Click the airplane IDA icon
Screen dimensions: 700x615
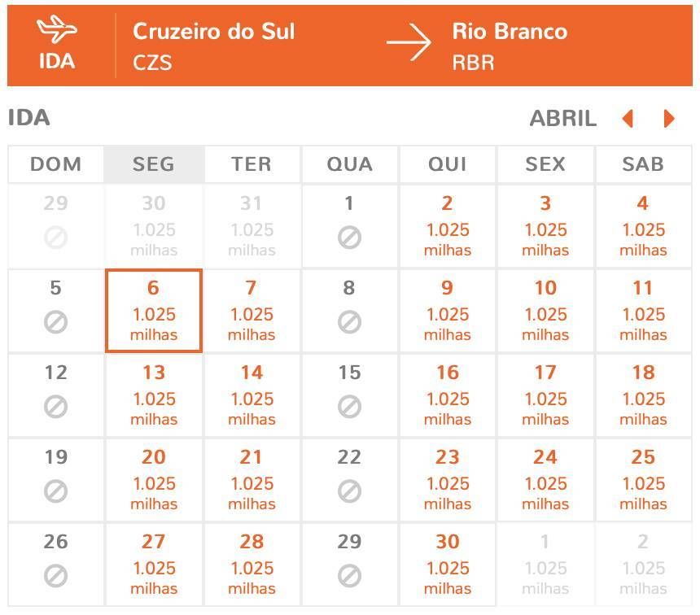[57, 29]
